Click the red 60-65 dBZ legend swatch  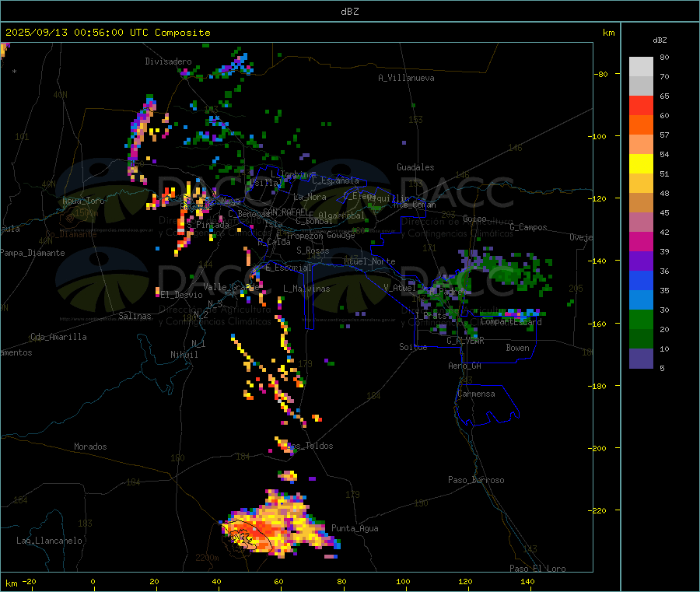click(x=641, y=105)
